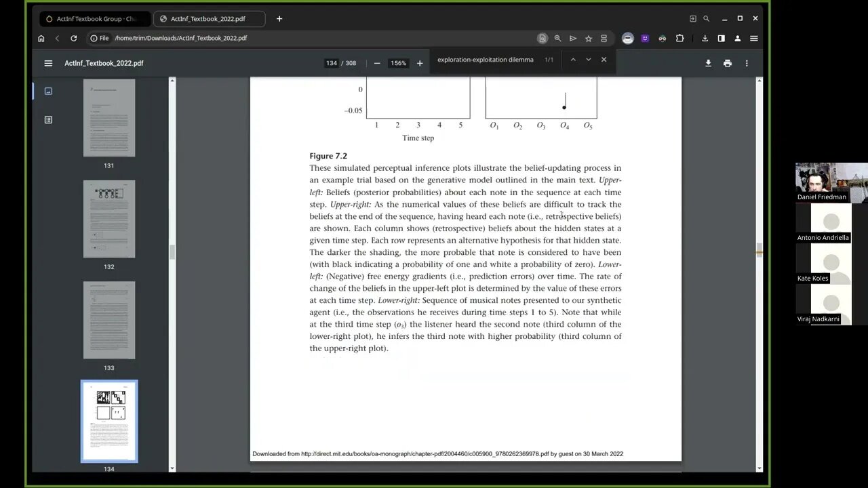The width and height of the screenshot is (868, 488).
Task: Select page 134 thumbnail
Action: click(109, 422)
